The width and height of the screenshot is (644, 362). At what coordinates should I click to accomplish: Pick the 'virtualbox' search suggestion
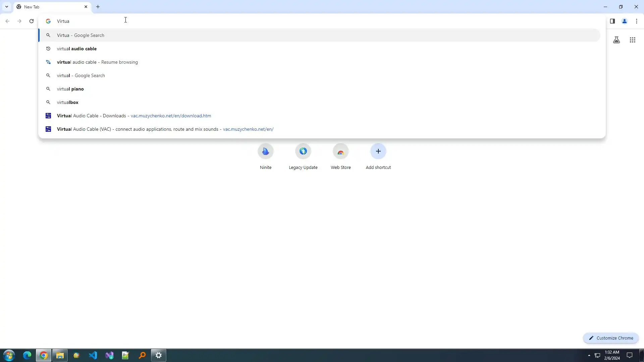tap(68, 102)
